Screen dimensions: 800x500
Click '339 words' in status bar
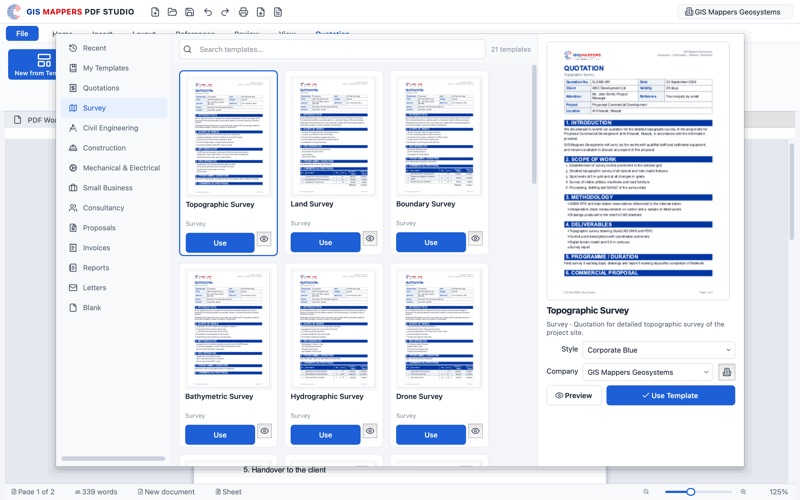[96, 492]
